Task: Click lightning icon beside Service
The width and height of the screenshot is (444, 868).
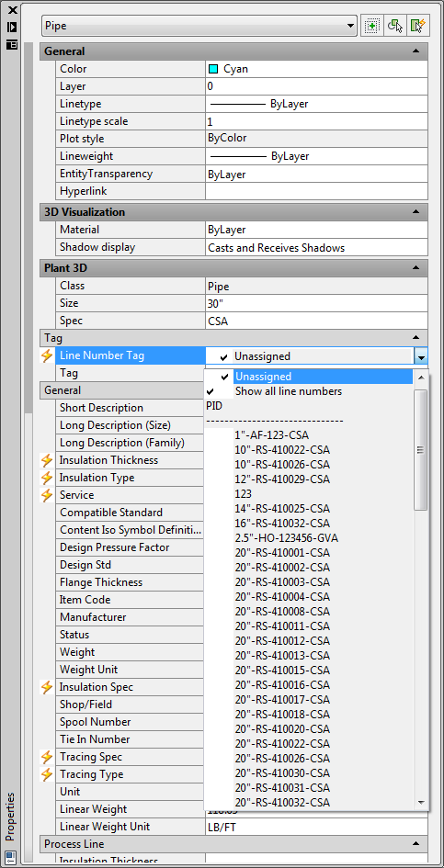Action: coord(48,495)
